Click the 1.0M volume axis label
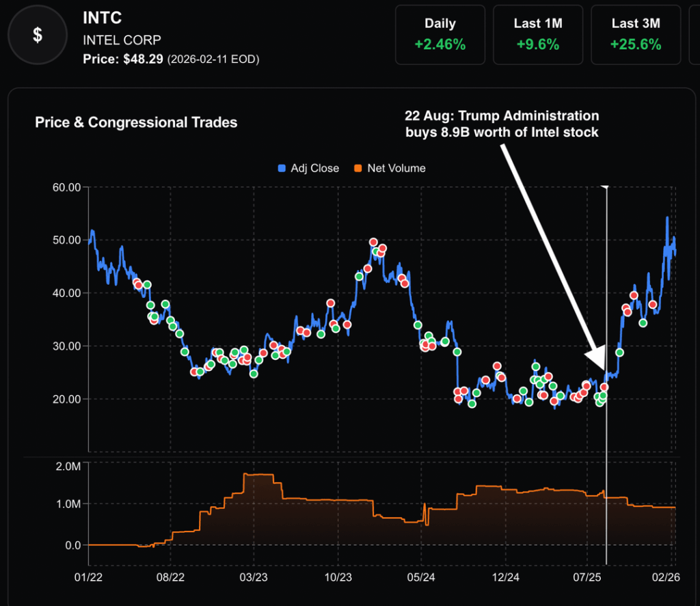This screenshot has height=606, width=700. [68, 504]
